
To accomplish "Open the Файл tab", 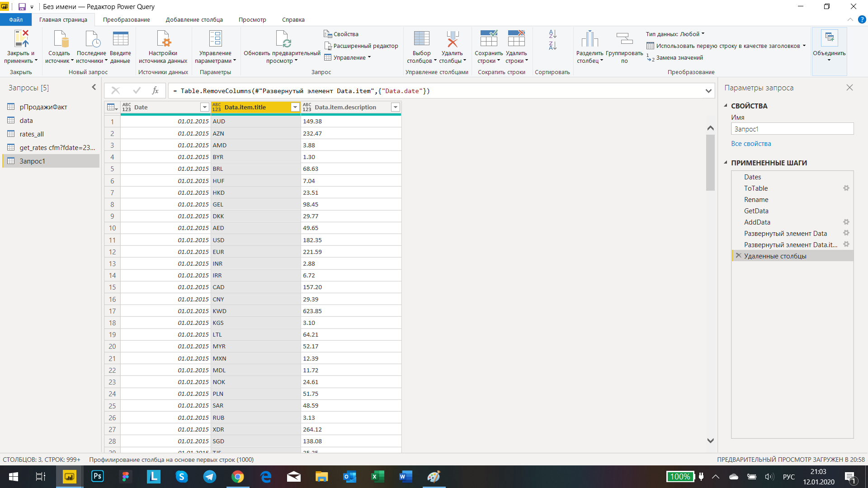I will 16,19.
